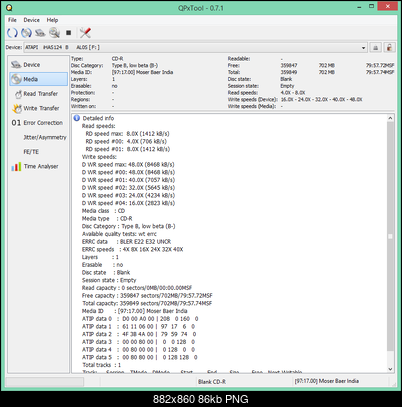Viewport: 402px width, 407px height.
Task: Click 'RD speed max: 8.0X (1412 kB/s)' line
Action: [127, 134]
